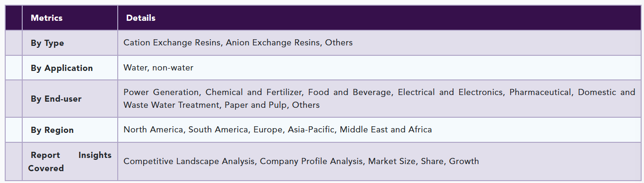Click the Details column header
Screen dimensions: 644x183
[140, 18]
